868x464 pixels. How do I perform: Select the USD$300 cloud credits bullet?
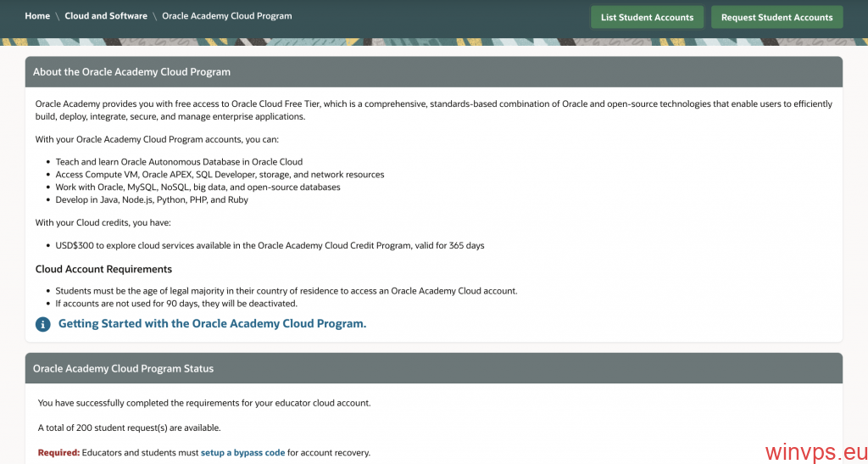[x=270, y=246]
